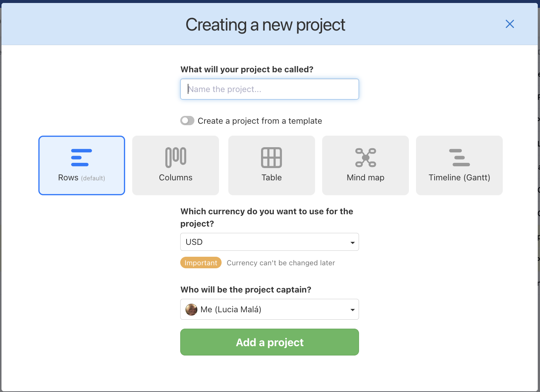
Task: Click the Mind map node diagram icon
Action: 365,157
